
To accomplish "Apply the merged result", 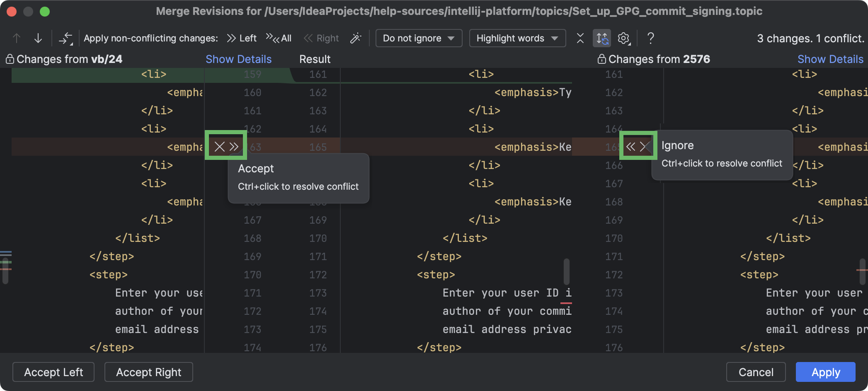I will coord(824,372).
